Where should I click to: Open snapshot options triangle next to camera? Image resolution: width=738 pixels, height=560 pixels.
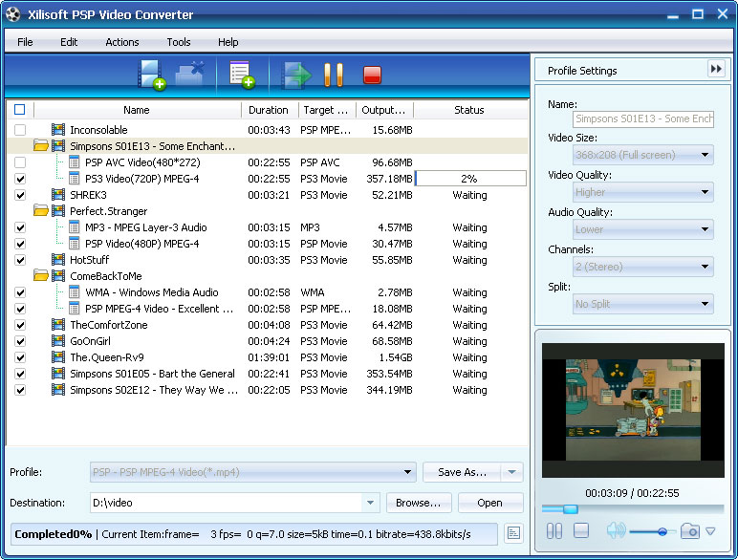click(710, 531)
